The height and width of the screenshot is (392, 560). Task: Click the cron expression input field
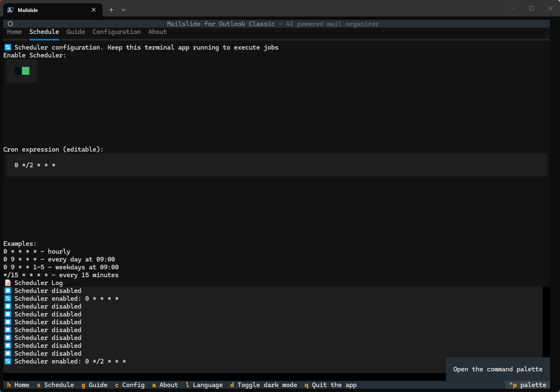coord(276,165)
